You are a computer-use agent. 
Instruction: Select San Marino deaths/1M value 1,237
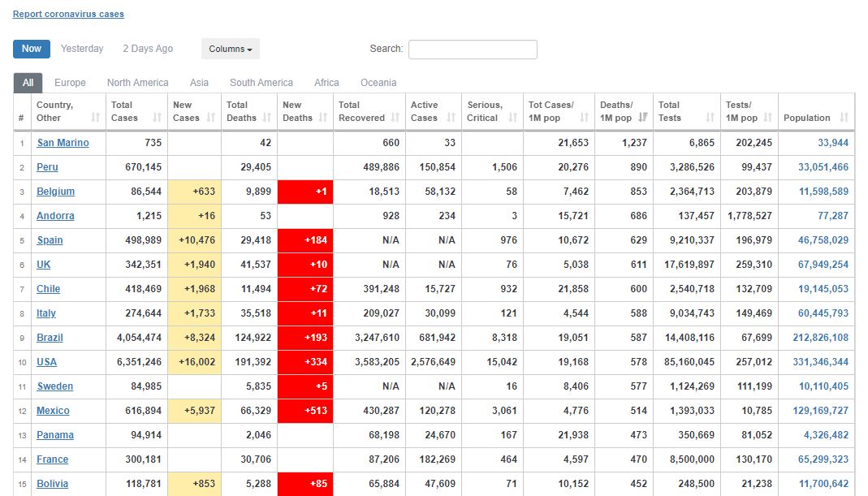pos(634,142)
